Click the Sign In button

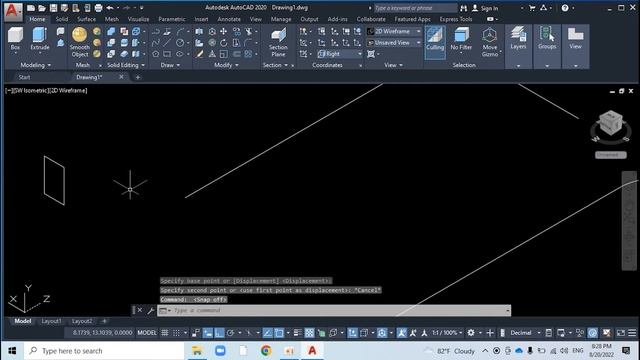tap(485, 8)
